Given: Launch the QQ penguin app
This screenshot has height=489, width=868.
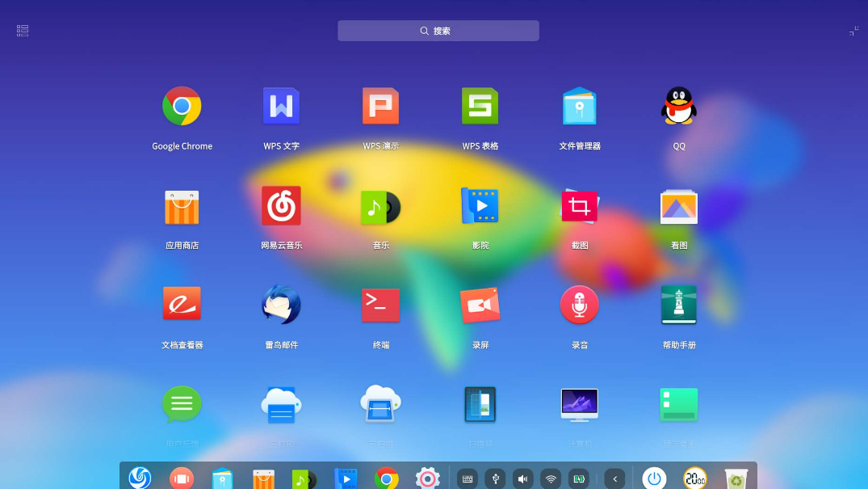Looking at the screenshot, I should click(678, 107).
